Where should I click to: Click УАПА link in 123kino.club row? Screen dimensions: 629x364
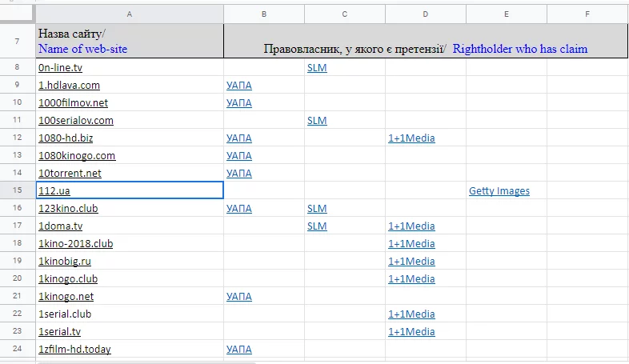click(239, 210)
